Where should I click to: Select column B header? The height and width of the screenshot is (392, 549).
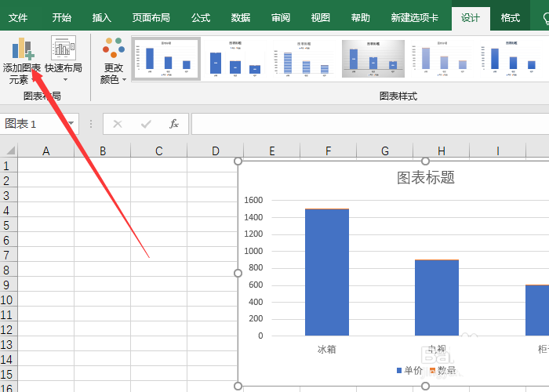pyautogui.click(x=103, y=151)
